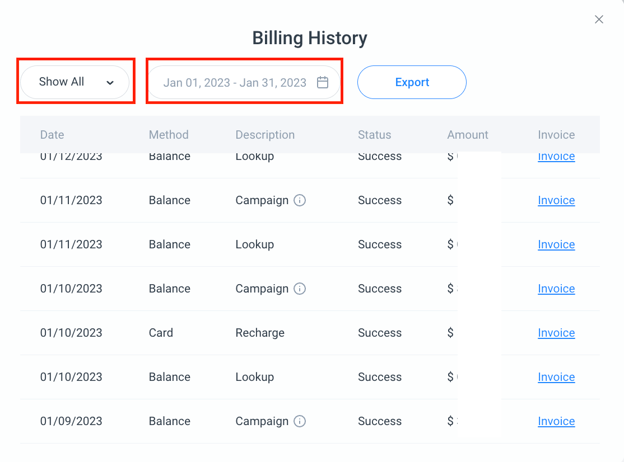This screenshot has height=462, width=624.
Task: Click the Date column header
Action: tap(52, 134)
